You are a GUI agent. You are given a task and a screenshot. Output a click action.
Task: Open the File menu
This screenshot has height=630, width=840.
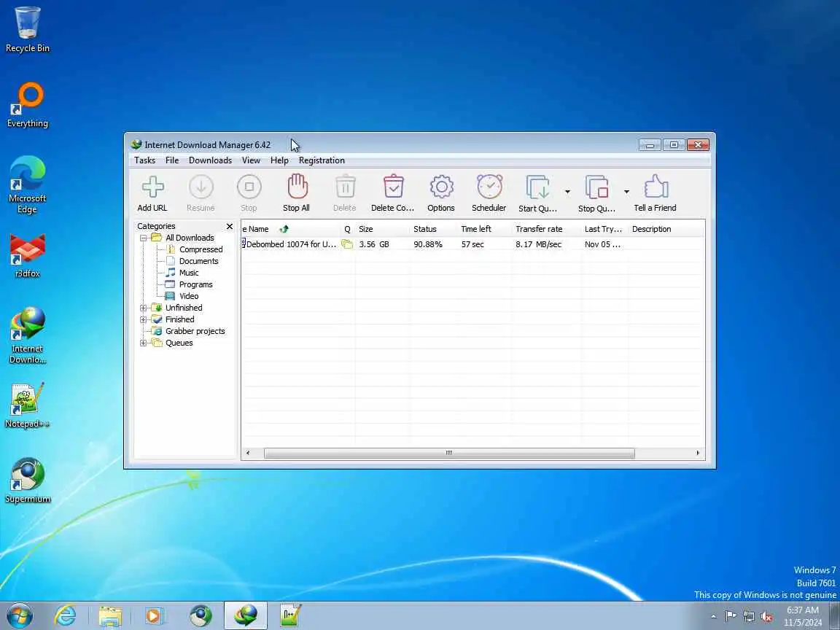(172, 160)
